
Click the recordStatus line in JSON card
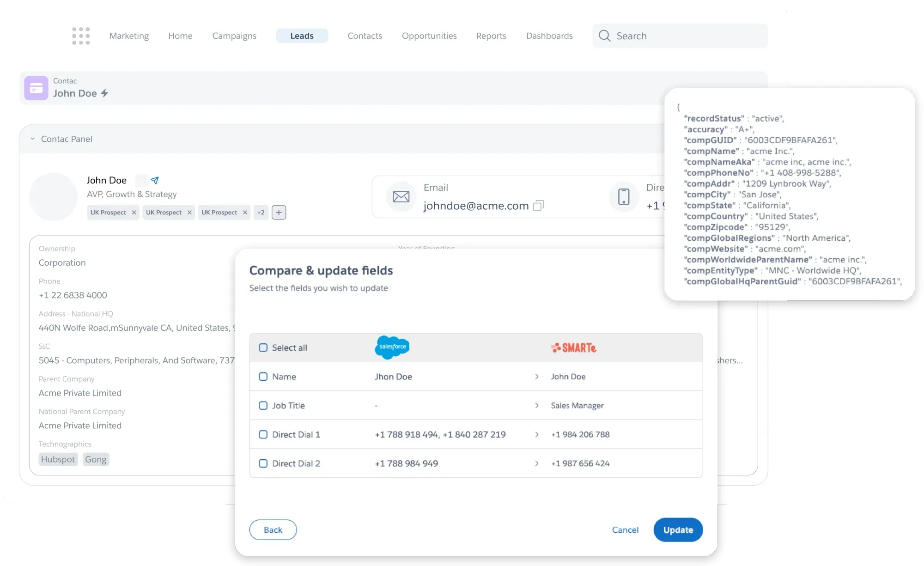(734, 118)
